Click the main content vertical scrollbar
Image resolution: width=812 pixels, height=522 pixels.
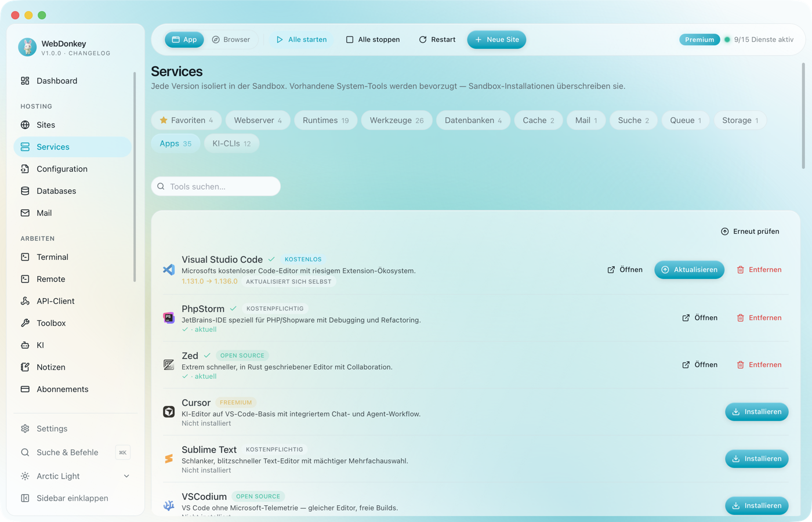point(803,116)
